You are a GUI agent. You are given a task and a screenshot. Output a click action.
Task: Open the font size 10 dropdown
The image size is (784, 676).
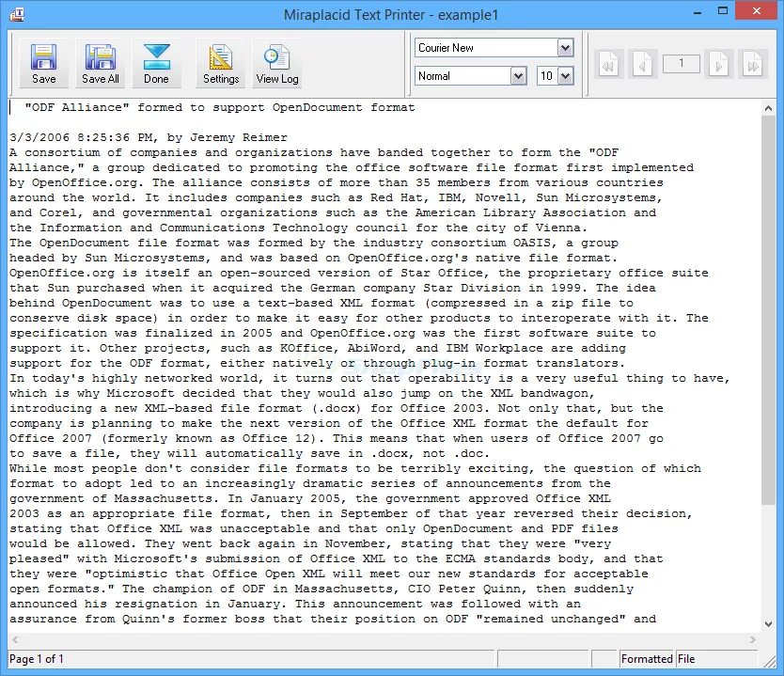point(564,76)
